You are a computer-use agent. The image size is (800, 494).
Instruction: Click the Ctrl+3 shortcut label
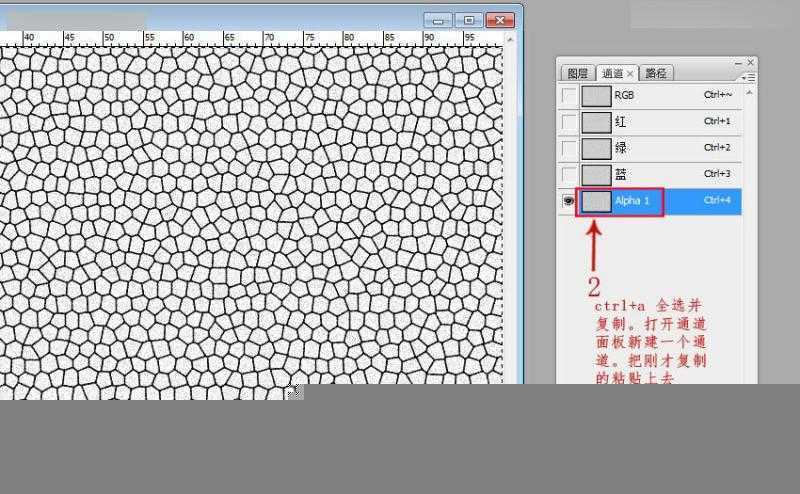(717, 174)
